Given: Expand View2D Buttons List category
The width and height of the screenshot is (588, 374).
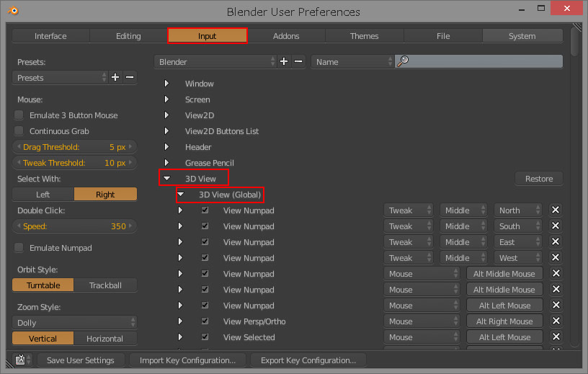Looking at the screenshot, I should click(166, 130).
